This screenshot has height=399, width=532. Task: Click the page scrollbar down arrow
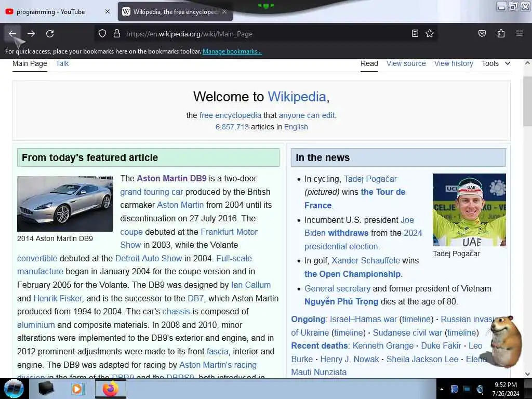[x=527, y=374]
